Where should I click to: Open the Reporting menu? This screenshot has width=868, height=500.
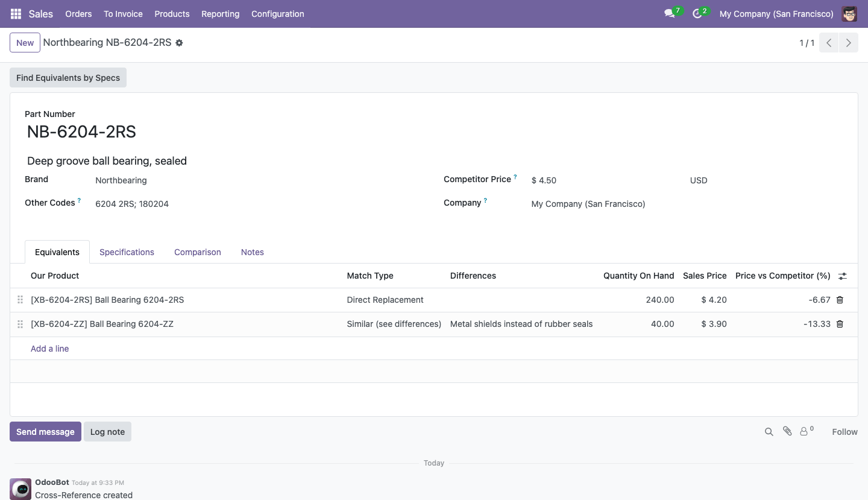click(x=220, y=14)
